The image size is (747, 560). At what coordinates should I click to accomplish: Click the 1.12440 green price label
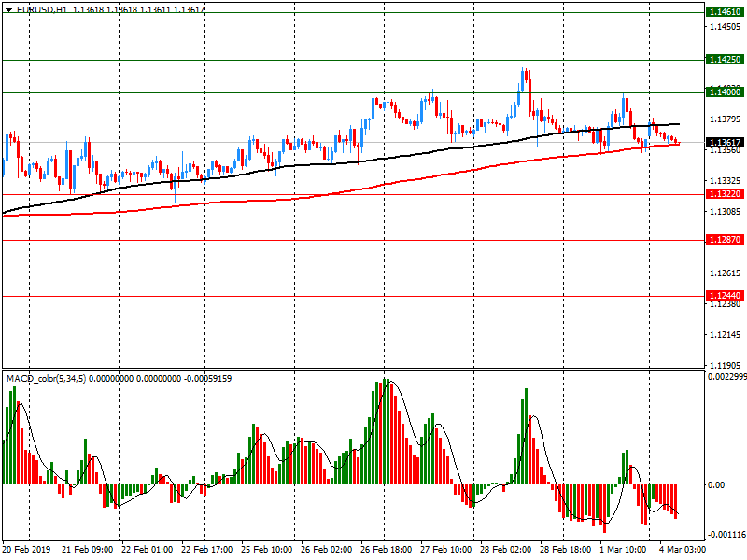[725, 296]
